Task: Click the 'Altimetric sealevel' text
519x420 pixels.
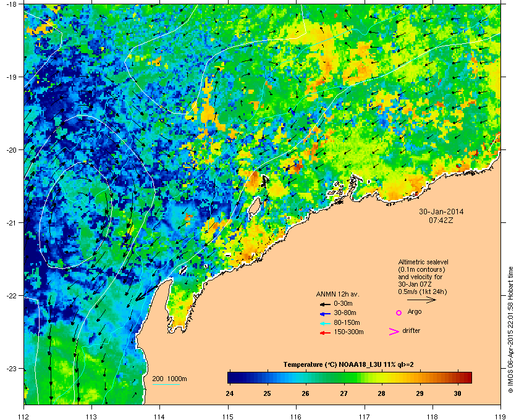Action: click(x=423, y=262)
